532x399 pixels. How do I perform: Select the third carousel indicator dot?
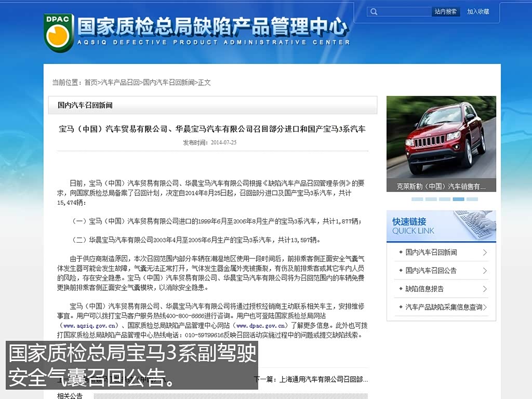(445, 199)
